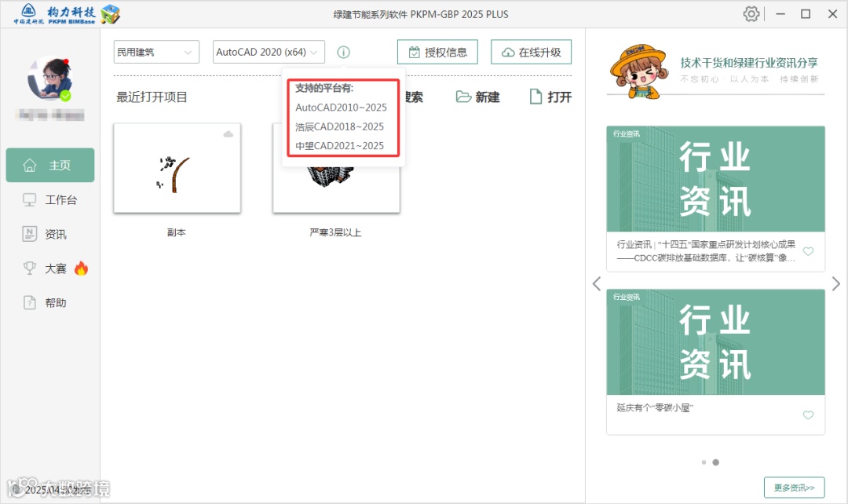Open the settings gear in title bar
Viewport: 848px width, 504px height.
click(x=751, y=14)
